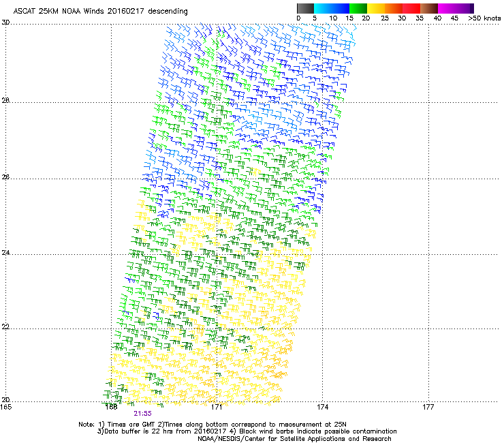Click the cyan 5–10 knots color band
The width and height of the screenshot is (504, 443).
coord(323,8)
